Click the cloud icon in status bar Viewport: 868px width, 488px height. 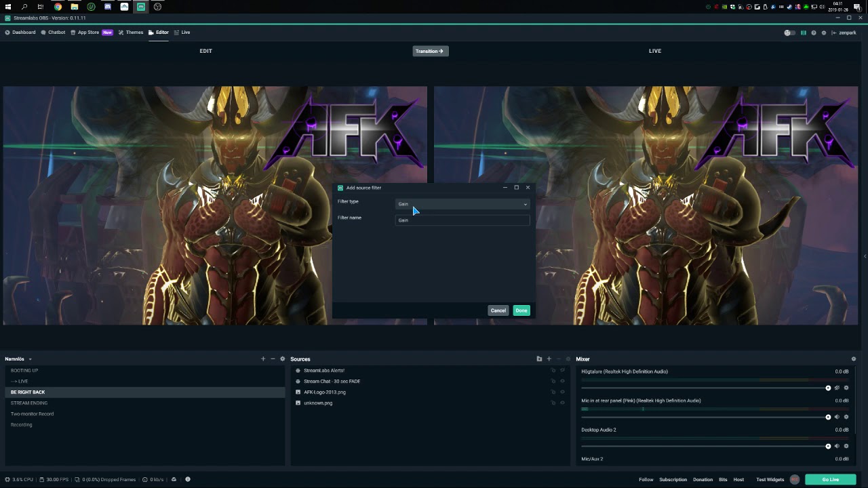pyautogui.click(x=174, y=479)
